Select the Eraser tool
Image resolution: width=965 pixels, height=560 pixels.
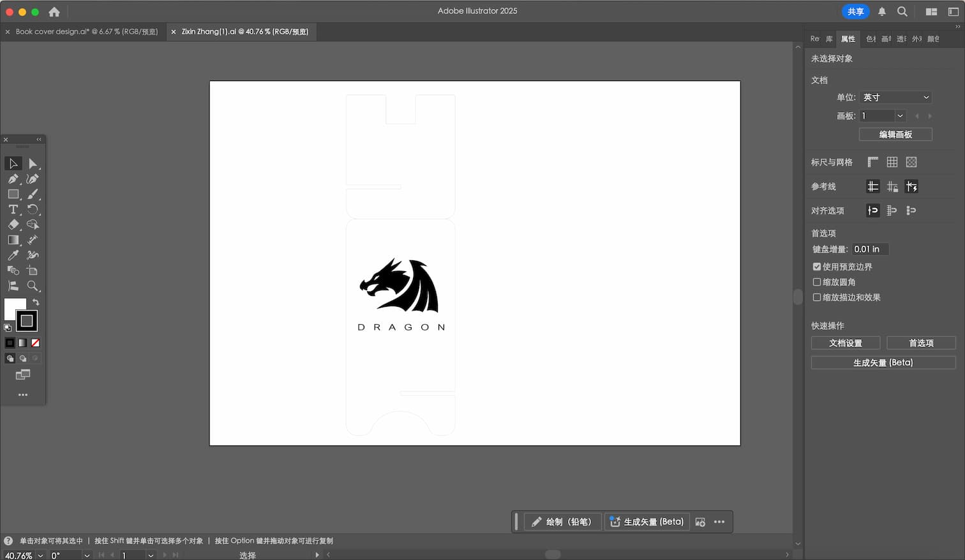[13, 225]
